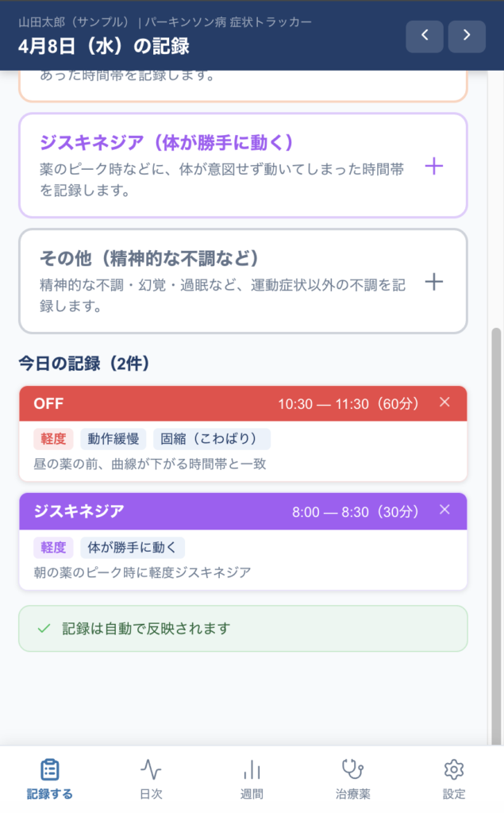Open the 設定 gear icon
This screenshot has width=504, height=813.
click(x=453, y=769)
